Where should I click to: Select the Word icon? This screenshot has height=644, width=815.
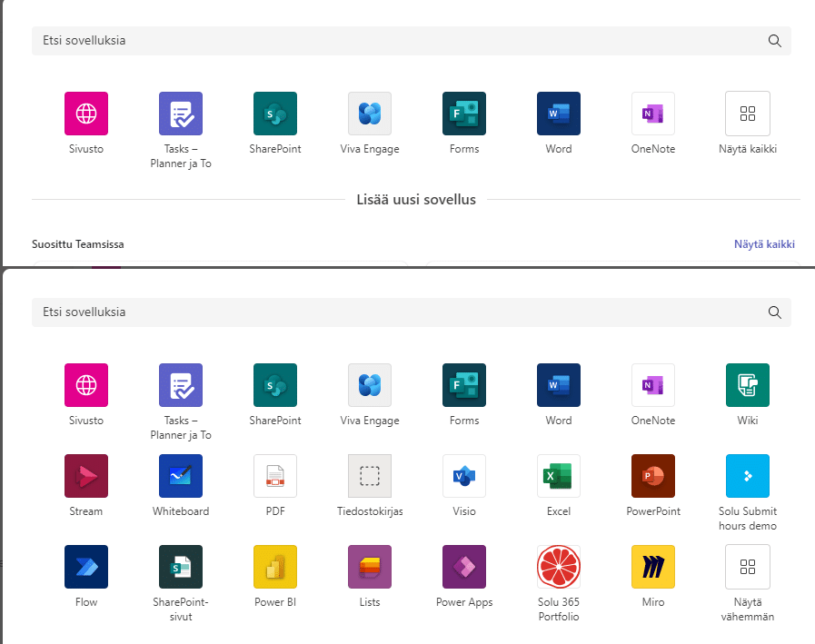(x=559, y=385)
